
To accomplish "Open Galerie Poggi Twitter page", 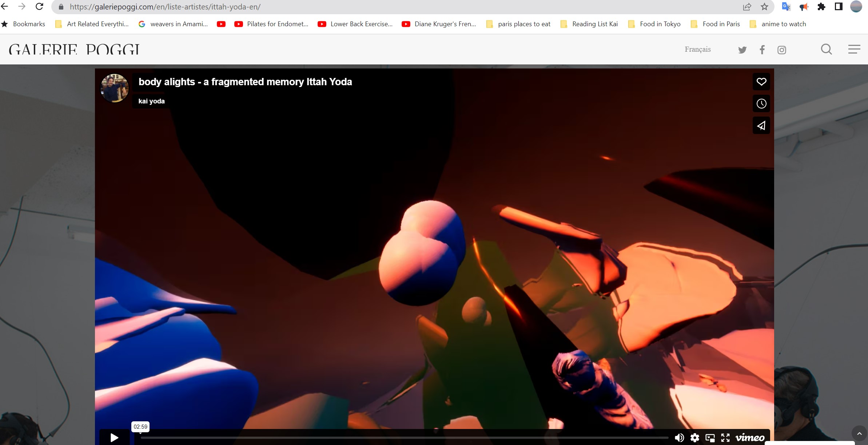I will [742, 50].
